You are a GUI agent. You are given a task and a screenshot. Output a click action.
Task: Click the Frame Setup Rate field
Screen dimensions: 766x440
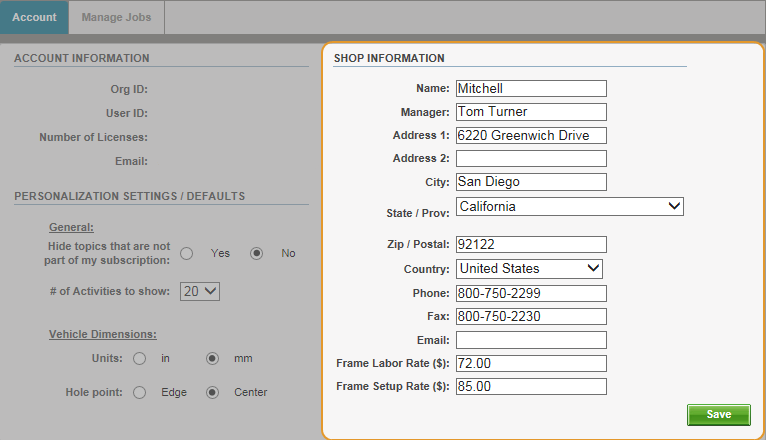pyautogui.click(x=532, y=386)
